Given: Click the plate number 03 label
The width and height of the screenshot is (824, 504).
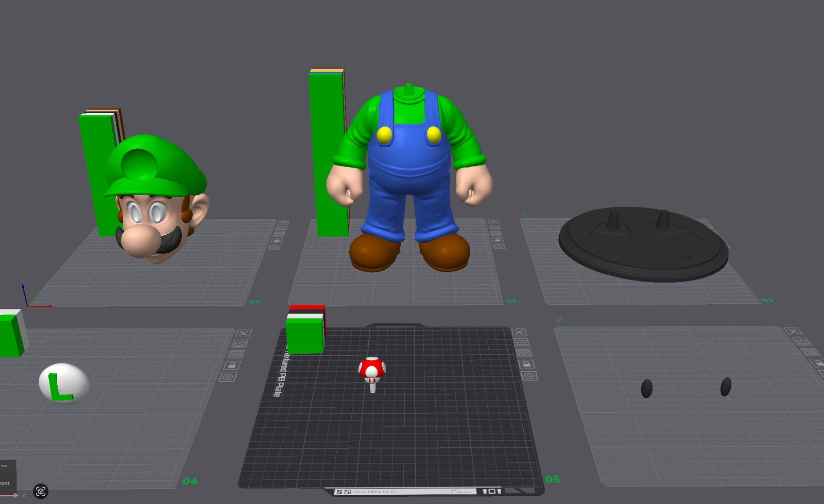Looking at the screenshot, I should tap(767, 300).
